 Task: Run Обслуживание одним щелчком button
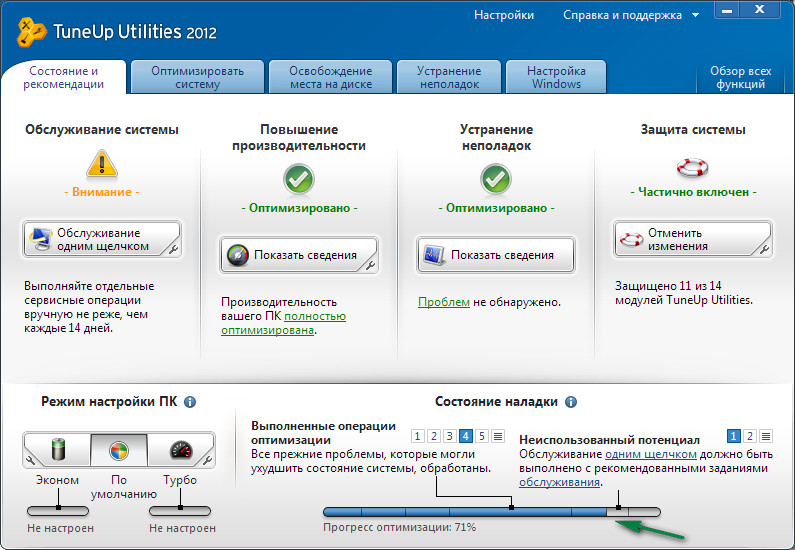pos(102,239)
